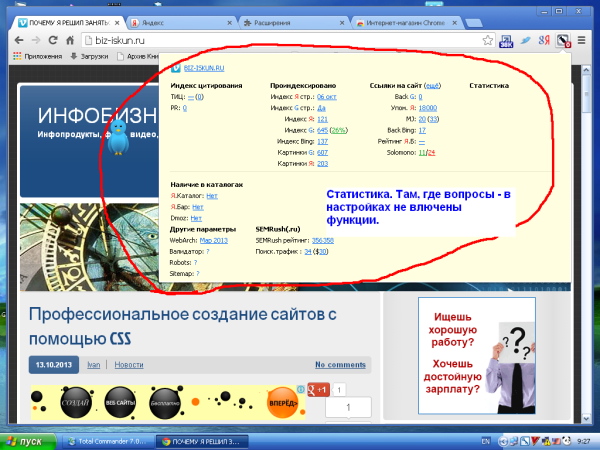The image size is (600, 450).
Task: Open the red ЗЯ extension icon
Action: pyautogui.click(x=544, y=40)
